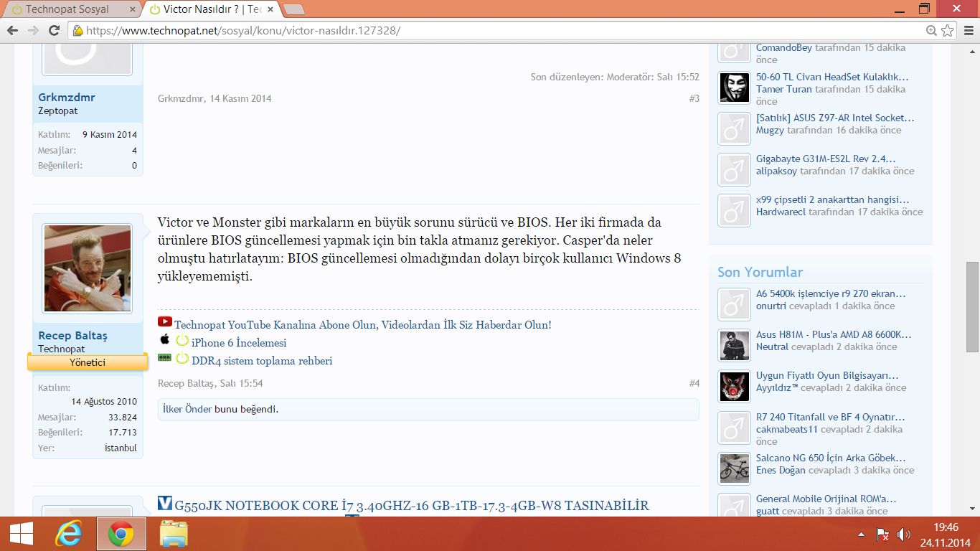Open Recep Baltaş profile name link
Screen dimensions: 980x551
tap(72, 336)
